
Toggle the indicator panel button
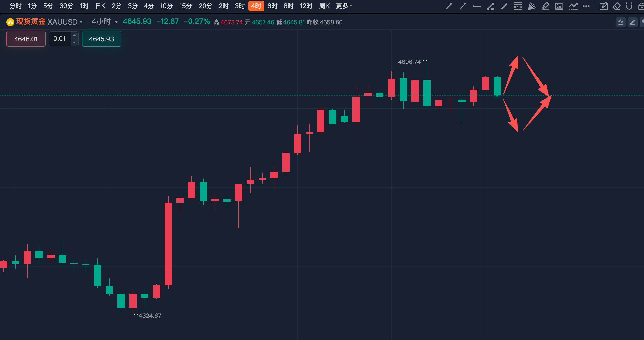[621, 22]
